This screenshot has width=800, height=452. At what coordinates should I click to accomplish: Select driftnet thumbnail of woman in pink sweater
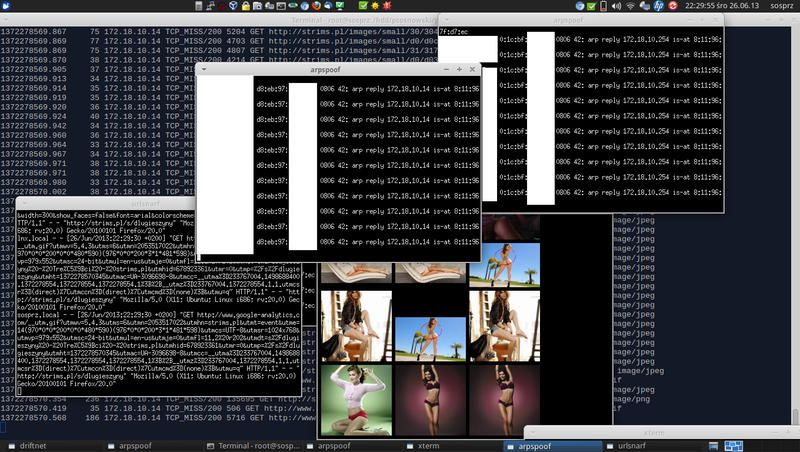(x=356, y=399)
